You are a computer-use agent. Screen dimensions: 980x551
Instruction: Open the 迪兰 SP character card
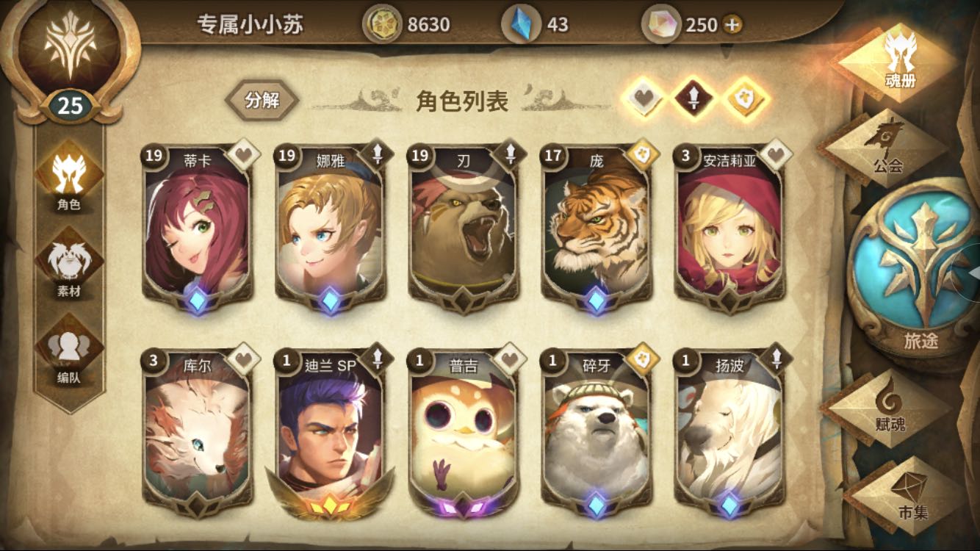331,433
